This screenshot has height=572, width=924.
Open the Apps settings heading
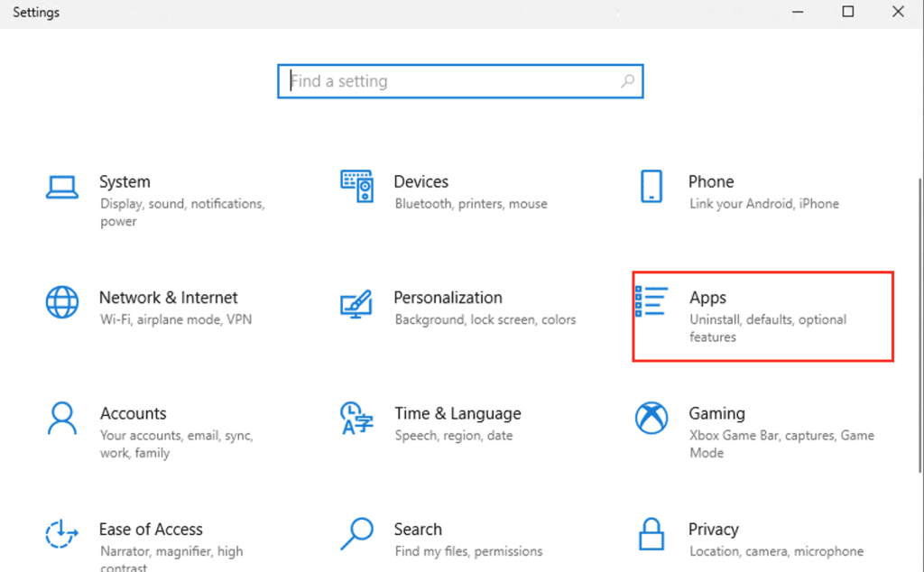707,298
